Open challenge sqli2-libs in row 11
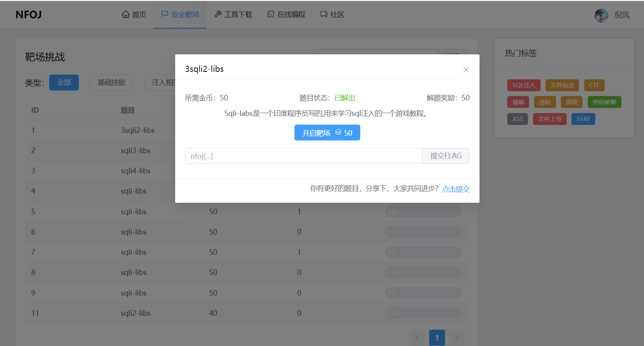 pos(136,313)
